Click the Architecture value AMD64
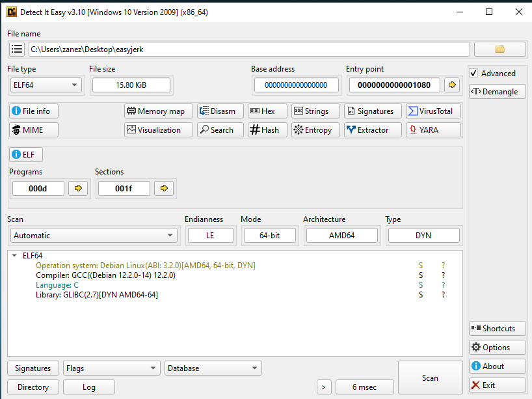Viewport: 532px width, 399px height. 341,236
